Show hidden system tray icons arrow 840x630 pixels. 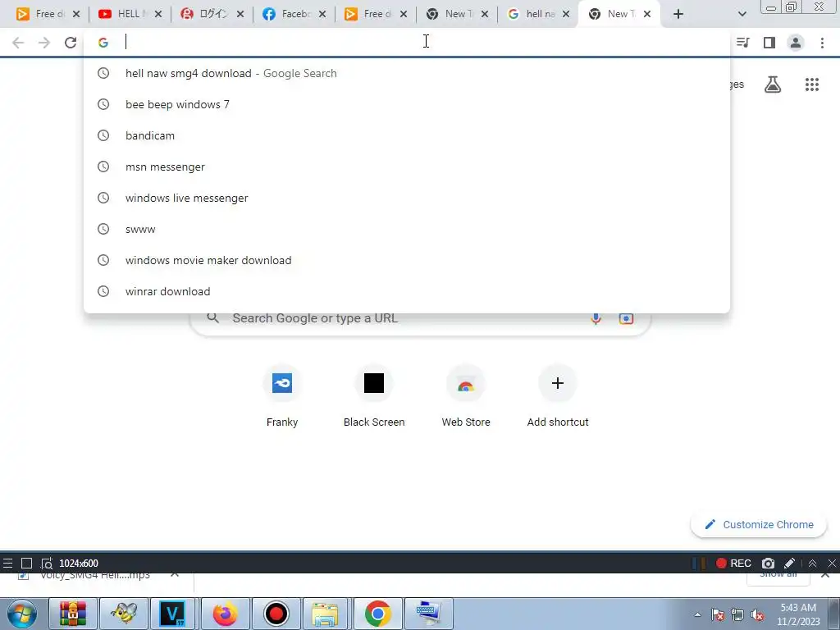pyautogui.click(x=697, y=614)
